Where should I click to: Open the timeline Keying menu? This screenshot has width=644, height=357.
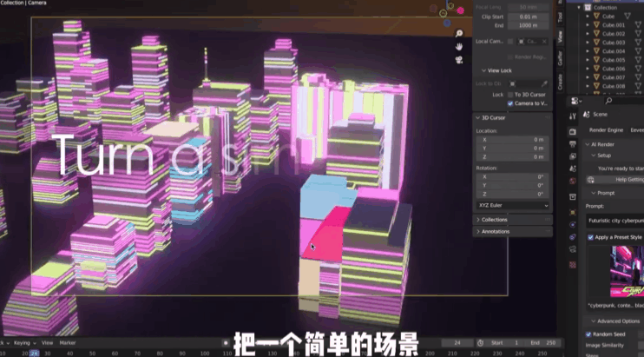(x=24, y=342)
